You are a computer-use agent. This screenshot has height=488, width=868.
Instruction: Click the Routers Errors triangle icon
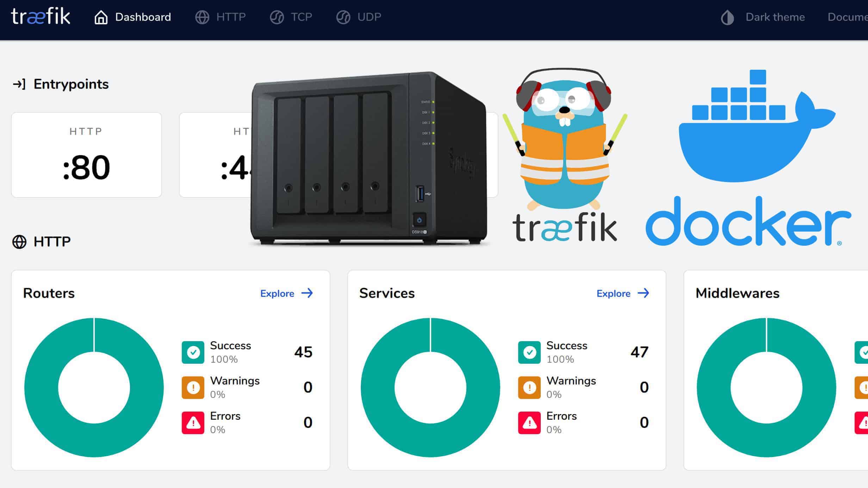pyautogui.click(x=193, y=423)
